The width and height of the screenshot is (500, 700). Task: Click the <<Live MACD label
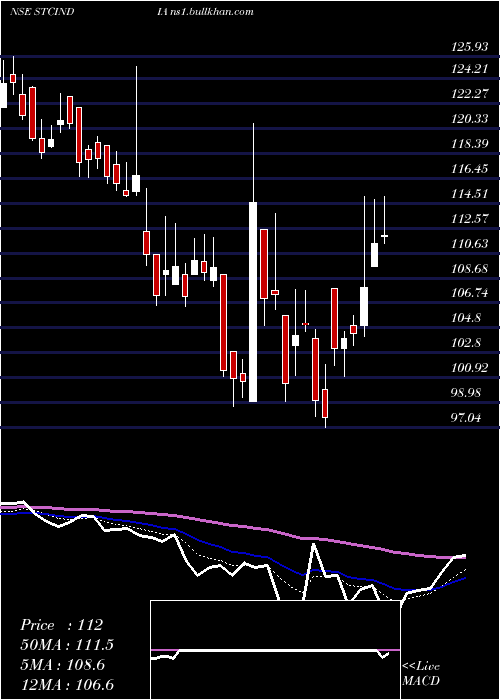[421, 673]
